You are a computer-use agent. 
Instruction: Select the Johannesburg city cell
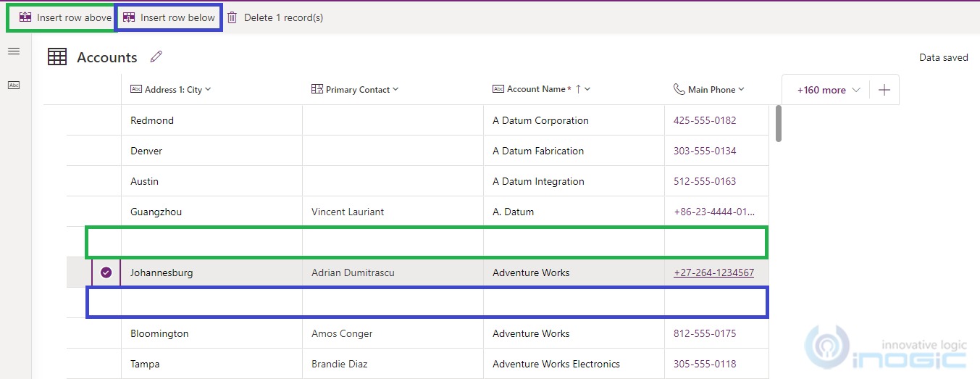click(x=212, y=272)
